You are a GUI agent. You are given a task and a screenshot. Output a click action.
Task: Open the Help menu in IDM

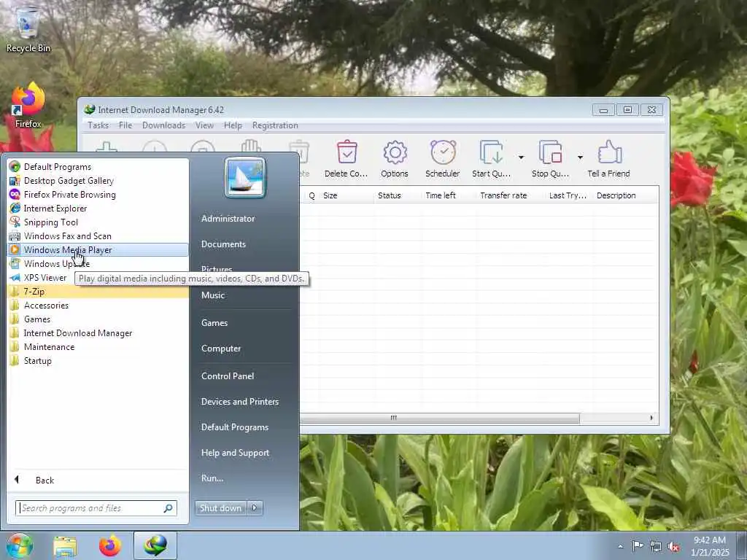tap(233, 125)
